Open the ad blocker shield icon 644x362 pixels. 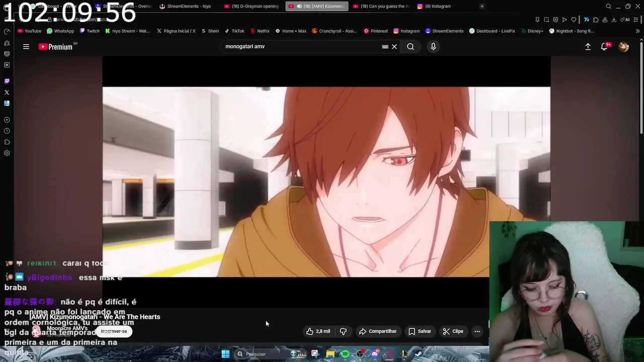555,20
